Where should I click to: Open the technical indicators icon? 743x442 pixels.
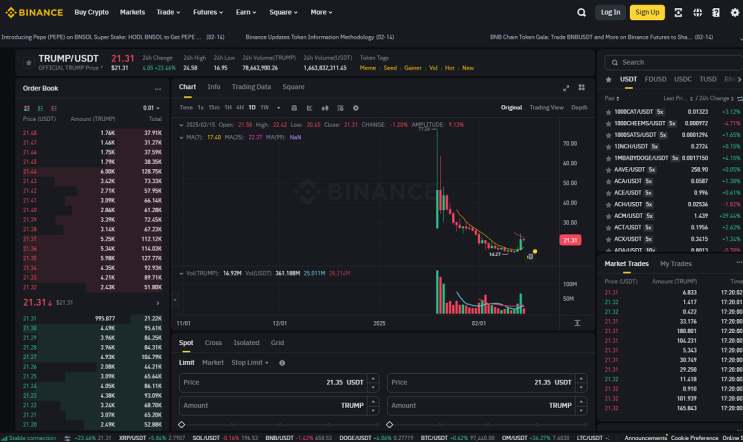click(x=340, y=108)
